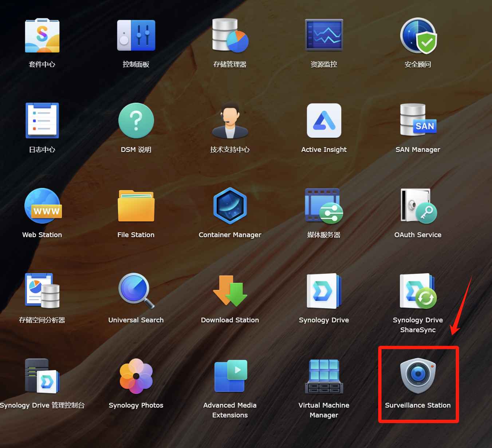Viewport: 492px width, 448px height.
Task: Click the 技术支持中心 support center icon
Action: click(x=230, y=120)
